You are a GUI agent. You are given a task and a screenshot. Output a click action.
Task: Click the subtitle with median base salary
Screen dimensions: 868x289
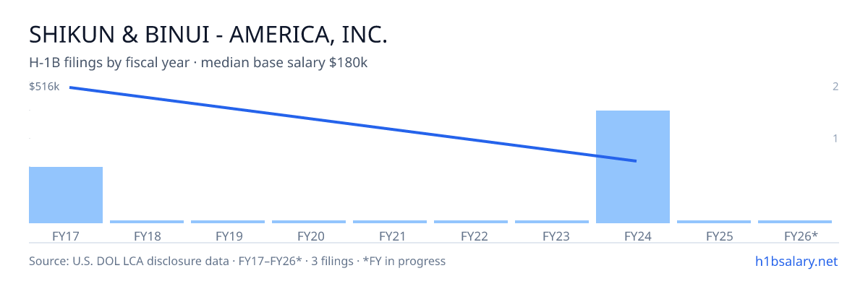(x=198, y=63)
